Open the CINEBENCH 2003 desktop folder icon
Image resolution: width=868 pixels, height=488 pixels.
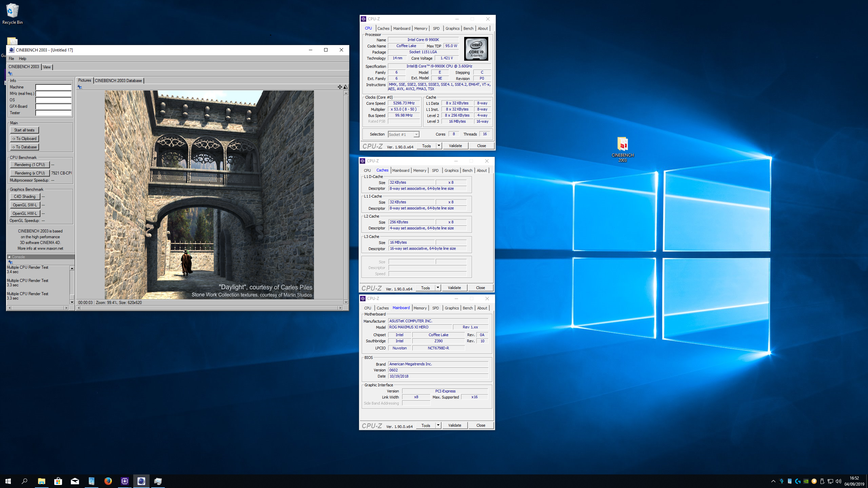point(623,149)
